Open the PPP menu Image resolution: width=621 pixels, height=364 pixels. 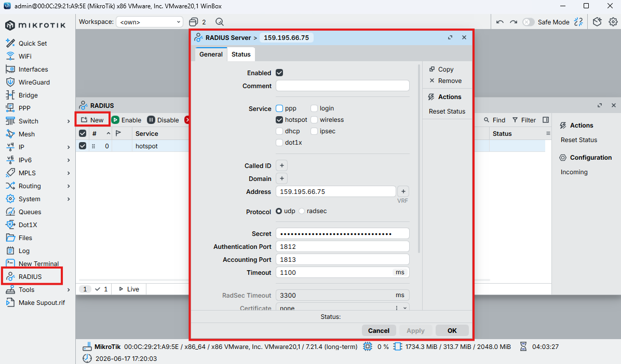18,108
